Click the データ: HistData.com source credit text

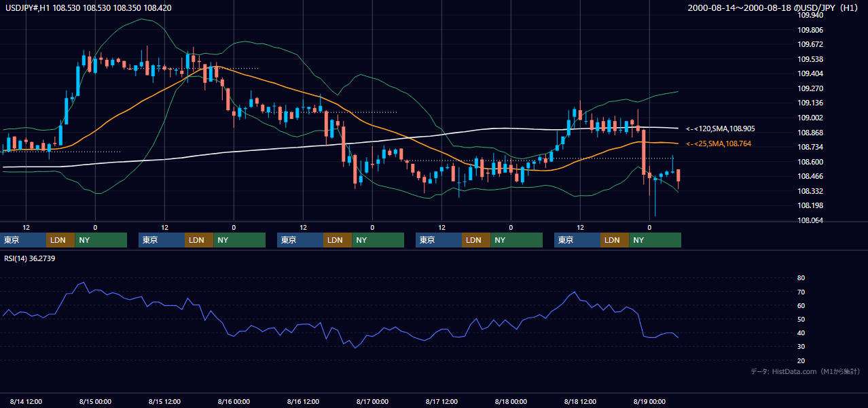tap(806, 371)
